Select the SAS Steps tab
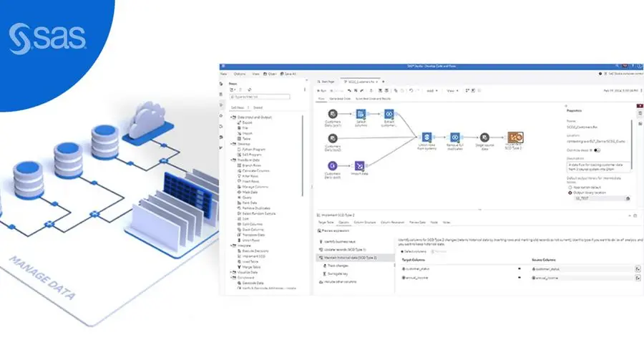 [x=238, y=107]
